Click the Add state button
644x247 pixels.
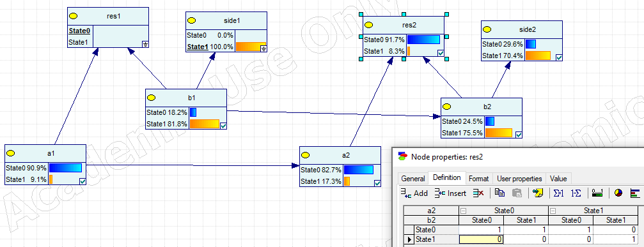click(x=414, y=193)
